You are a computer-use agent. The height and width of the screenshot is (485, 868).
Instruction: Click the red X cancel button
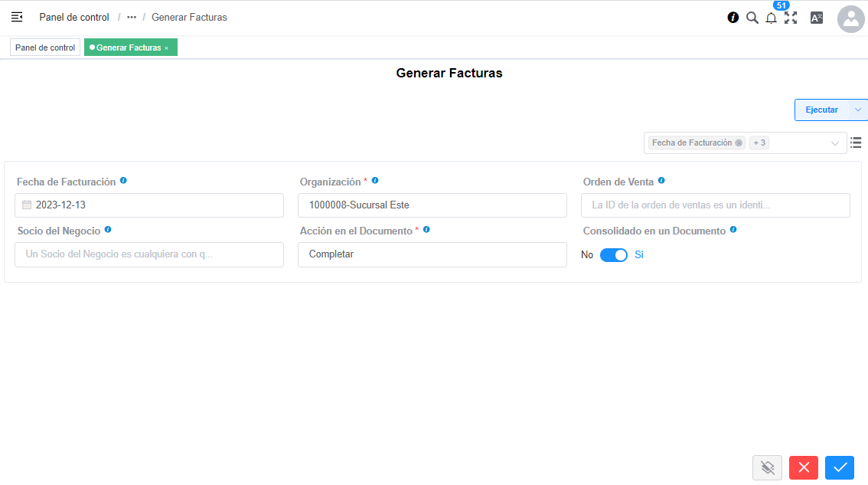pyautogui.click(x=803, y=467)
